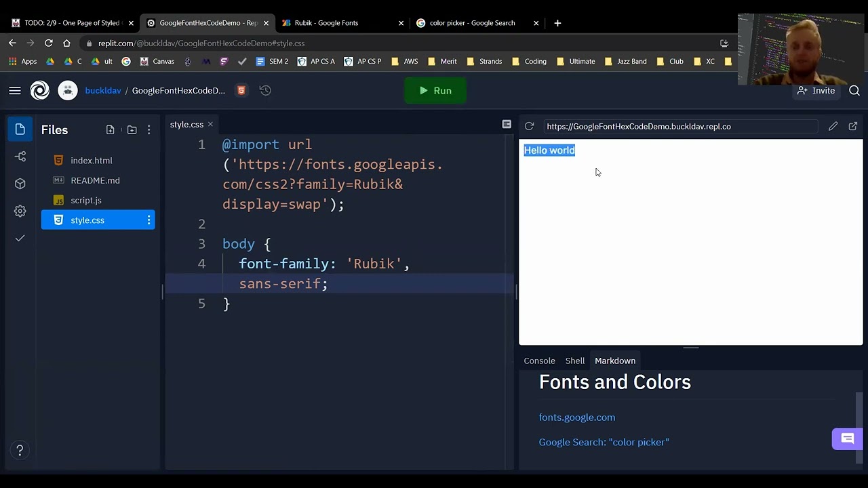Open the Apps bookmarks shortcut
This screenshot has height=488, width=868.
[22, 61]
